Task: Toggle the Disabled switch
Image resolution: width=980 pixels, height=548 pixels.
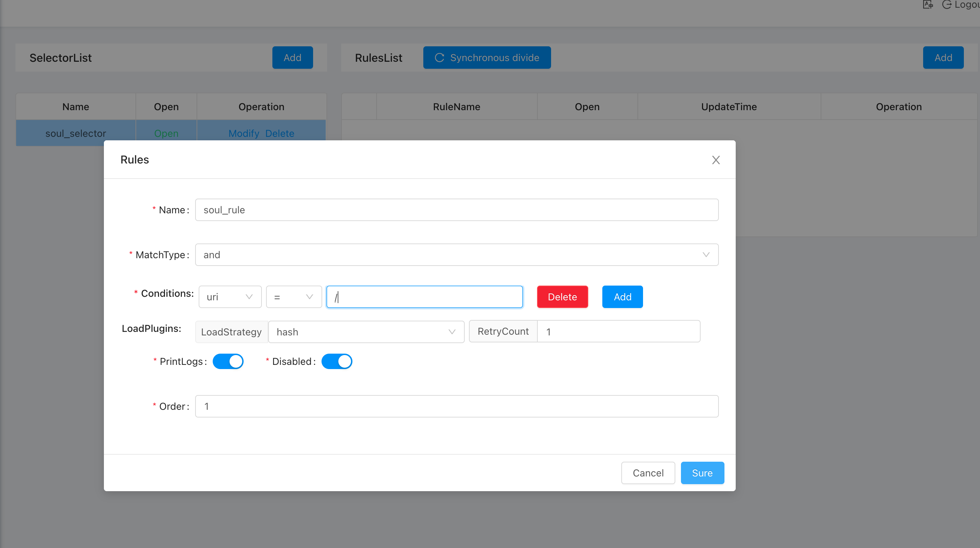Action: (x=337, y=361)
